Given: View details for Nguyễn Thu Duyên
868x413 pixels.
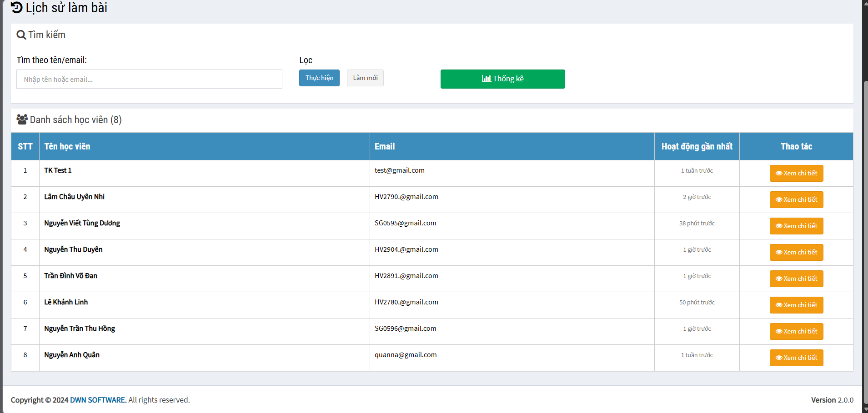Looking at the screenshot, I should pyautogui.click(x=796, y=252).
